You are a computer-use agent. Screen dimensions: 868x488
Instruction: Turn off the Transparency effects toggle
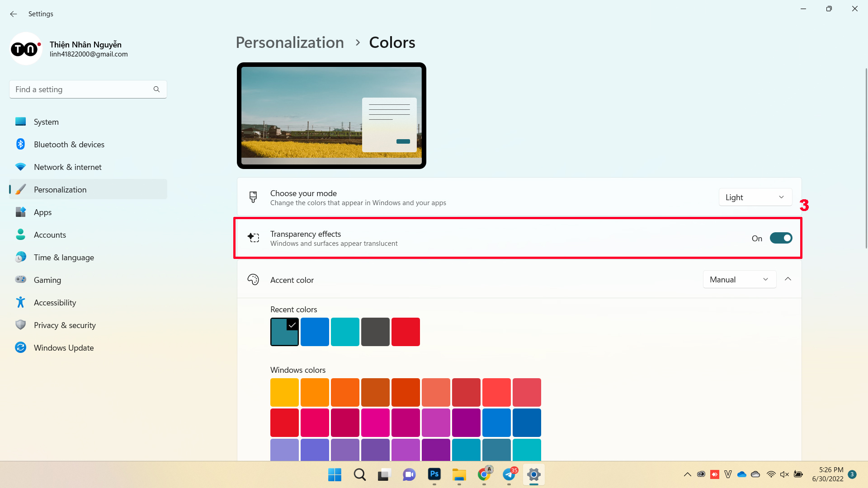781,238
